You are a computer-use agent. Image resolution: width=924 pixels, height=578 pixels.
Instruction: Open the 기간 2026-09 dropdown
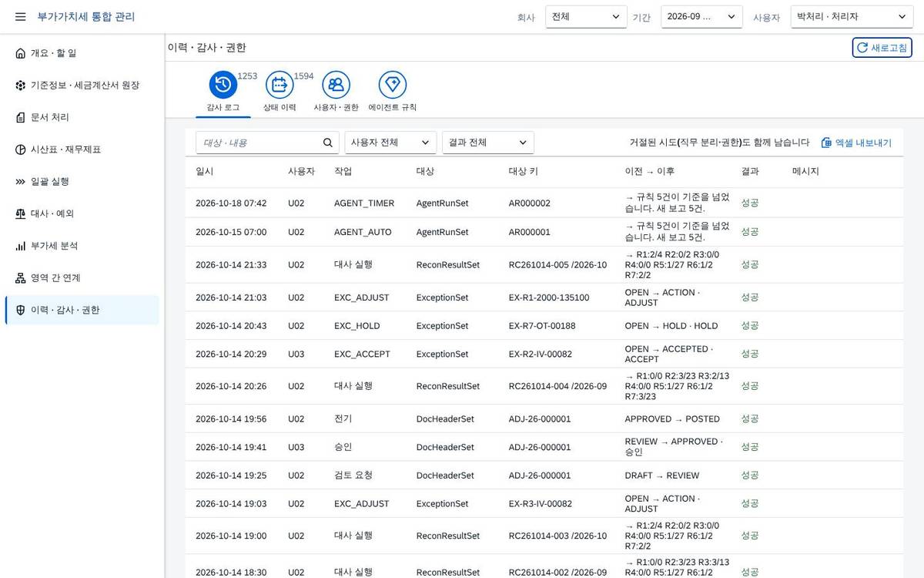(x=701, y=17)
